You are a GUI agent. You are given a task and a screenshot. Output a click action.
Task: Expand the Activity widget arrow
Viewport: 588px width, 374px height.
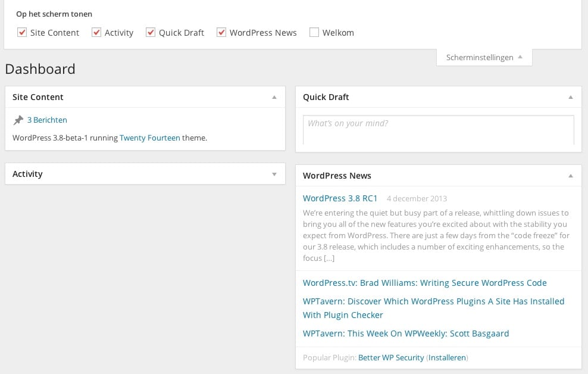[x=274, y=174]
